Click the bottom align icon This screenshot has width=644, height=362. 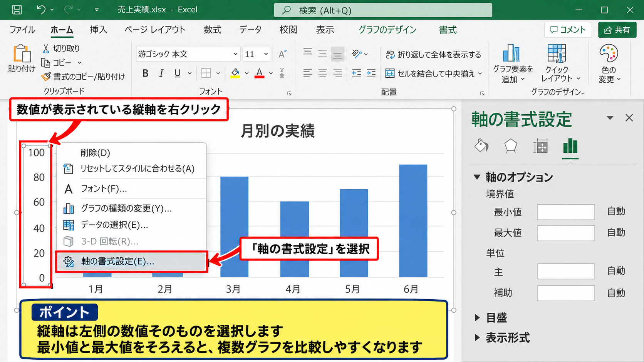[337, 54]
